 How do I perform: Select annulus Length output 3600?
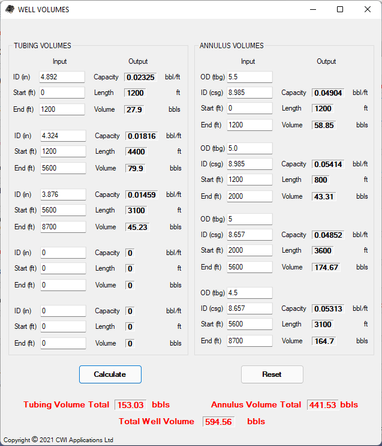tap(322, 251)
